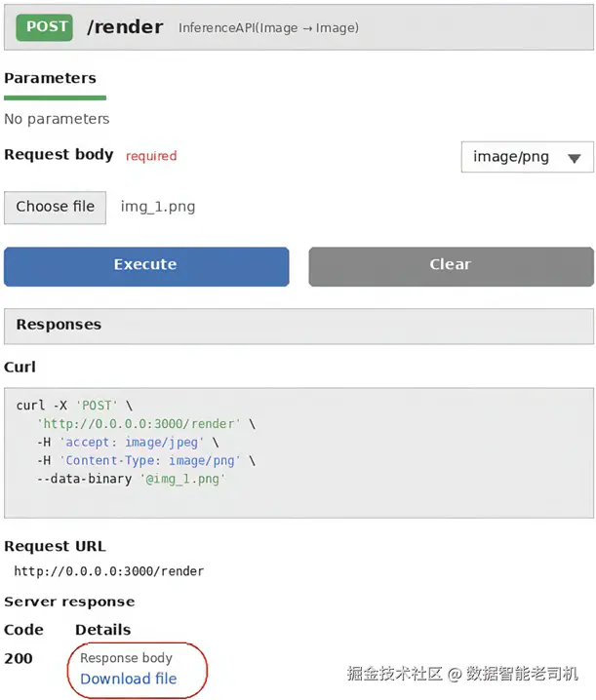The height and width of the screenshot is (700, 596).
Task: Download the response body file
Action: pyautogui.click(x=129, y=679)
